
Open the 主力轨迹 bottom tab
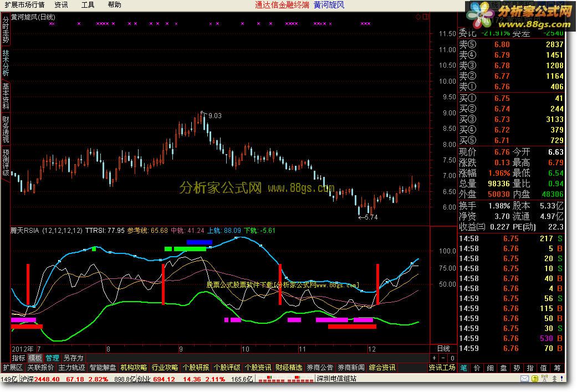(72, 368)
